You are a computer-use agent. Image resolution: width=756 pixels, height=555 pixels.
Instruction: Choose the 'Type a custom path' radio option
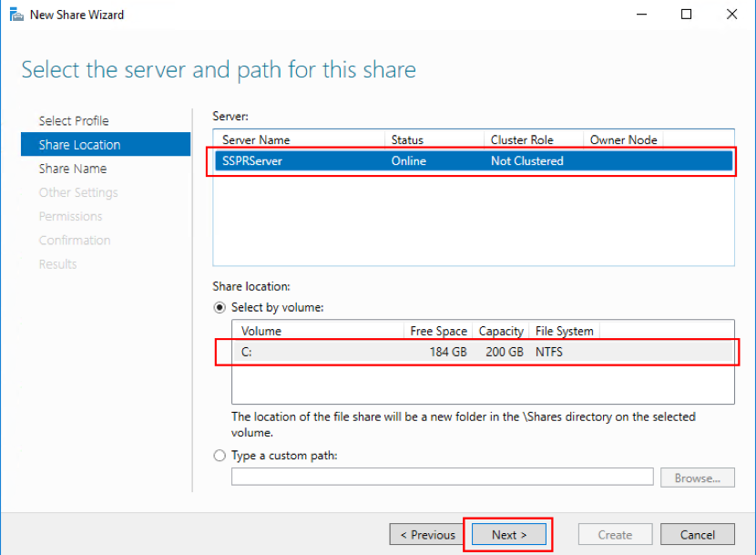coord(220,456)
